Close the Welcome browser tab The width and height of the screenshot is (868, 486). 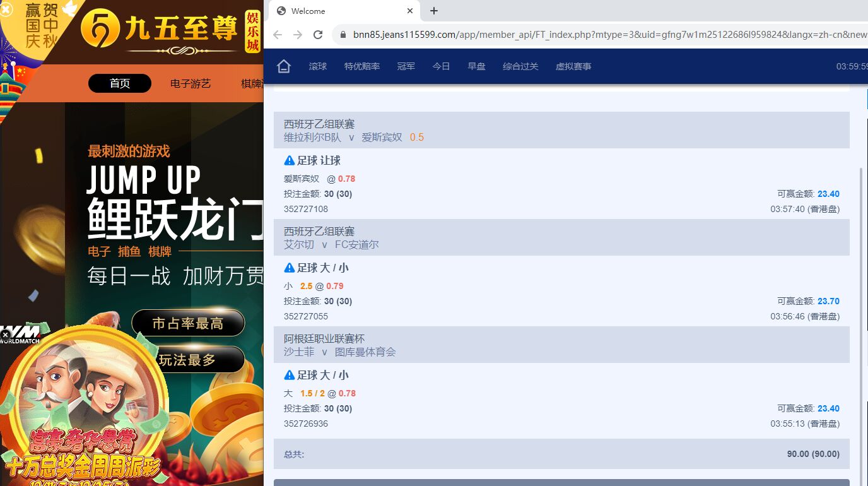(x=410, y=11)
